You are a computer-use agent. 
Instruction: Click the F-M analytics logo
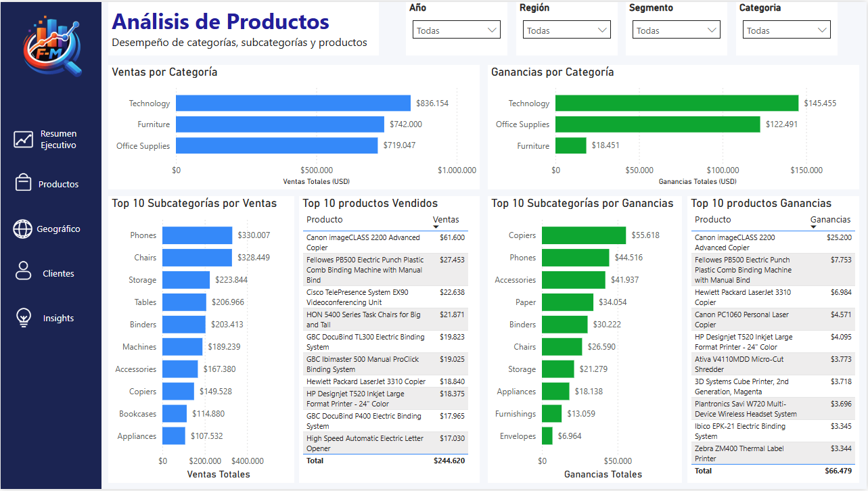[x=52, y=45]
